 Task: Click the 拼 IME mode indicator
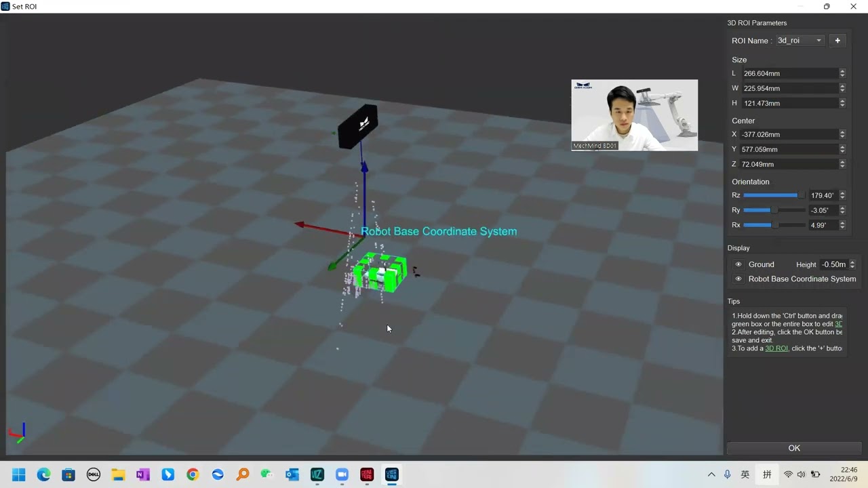point(768,474)
